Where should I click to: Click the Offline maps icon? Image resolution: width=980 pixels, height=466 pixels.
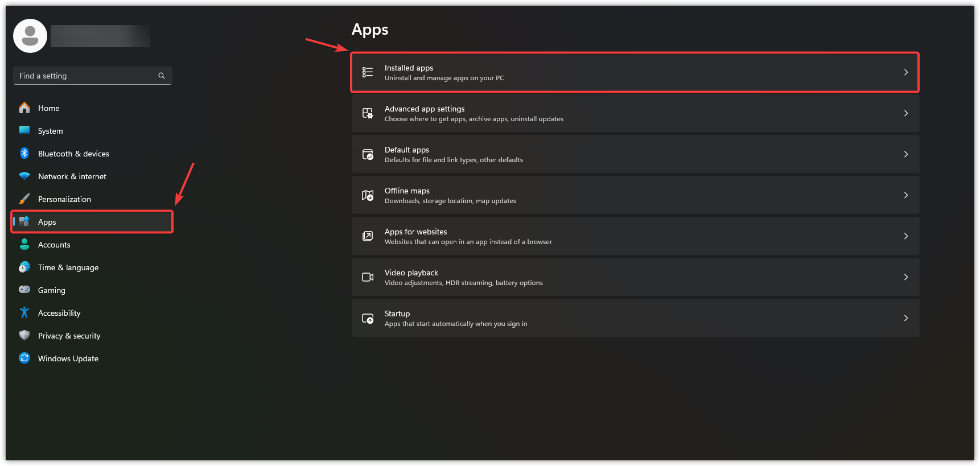point(368,195)
